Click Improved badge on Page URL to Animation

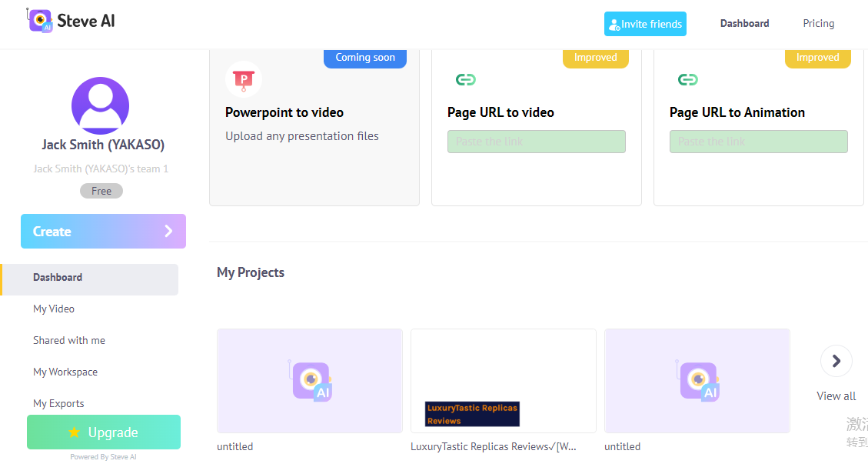coord(817,58)
